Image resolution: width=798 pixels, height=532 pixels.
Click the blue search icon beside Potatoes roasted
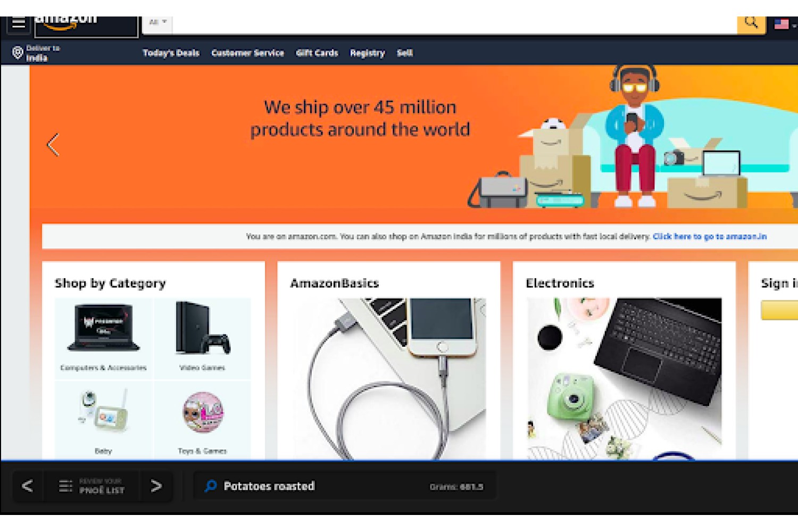(211, 486)
